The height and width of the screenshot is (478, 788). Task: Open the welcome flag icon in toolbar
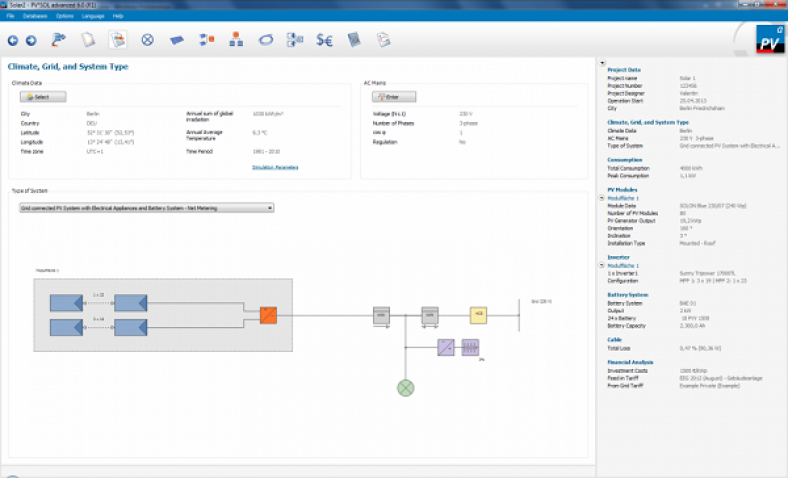pos(59,40)
